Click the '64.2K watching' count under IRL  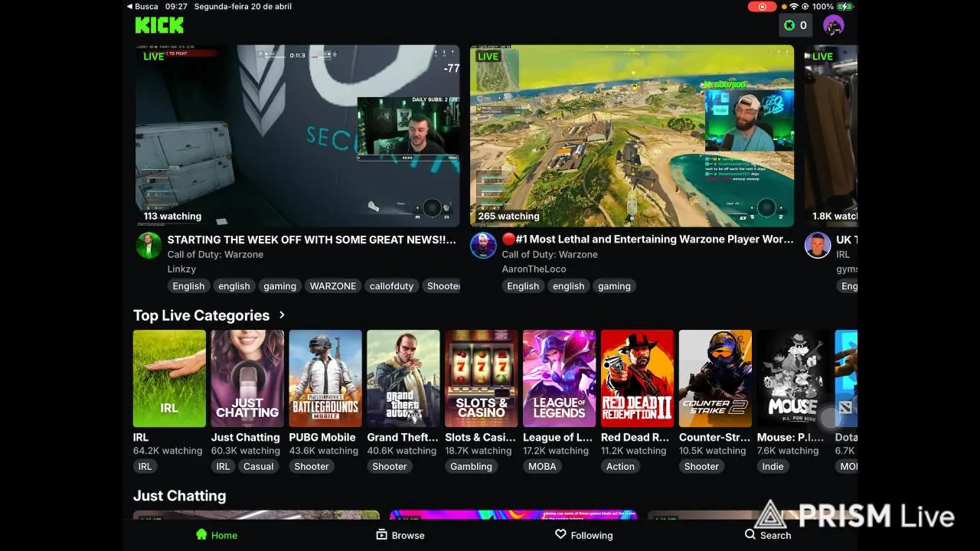click(168, 451)
